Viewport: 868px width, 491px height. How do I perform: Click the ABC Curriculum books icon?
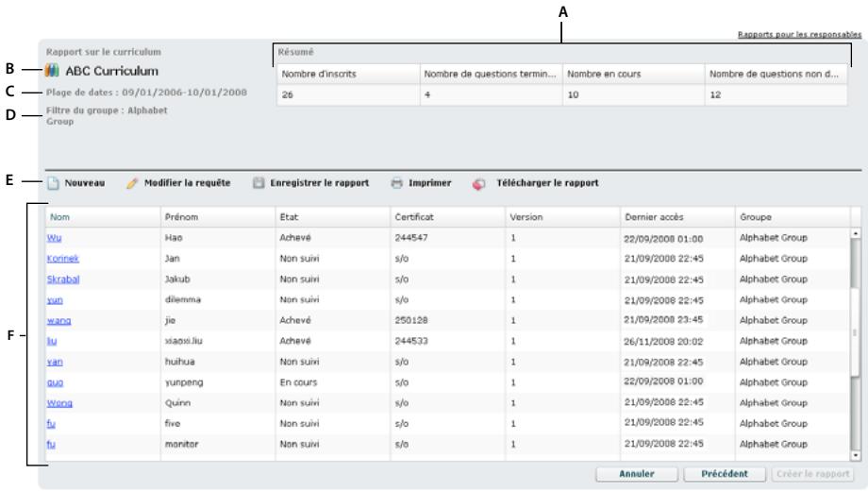click(52, 71)
